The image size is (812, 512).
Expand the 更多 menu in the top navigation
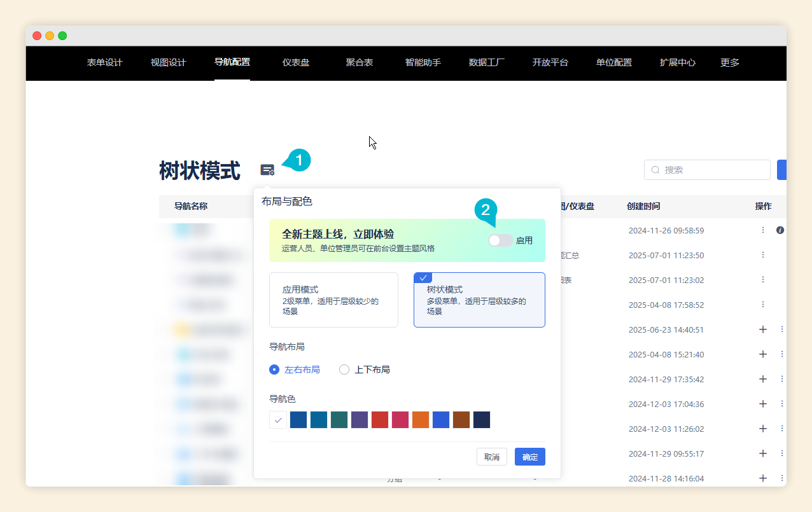729,62
